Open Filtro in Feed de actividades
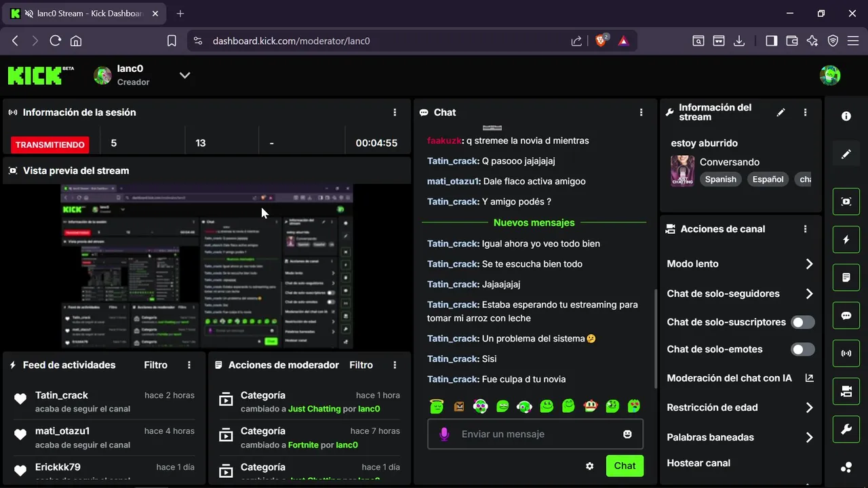The width and height of the screenshot is (868, 488). click(156, 365)
